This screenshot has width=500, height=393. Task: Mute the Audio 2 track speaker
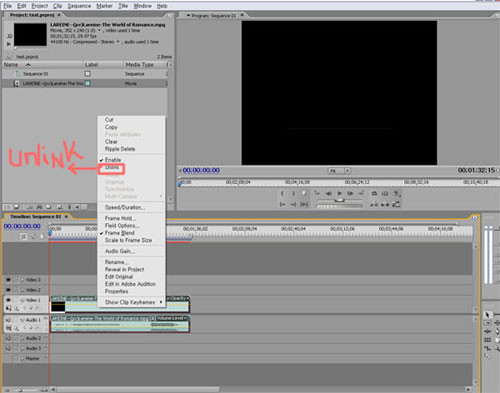tap(8, 338)
